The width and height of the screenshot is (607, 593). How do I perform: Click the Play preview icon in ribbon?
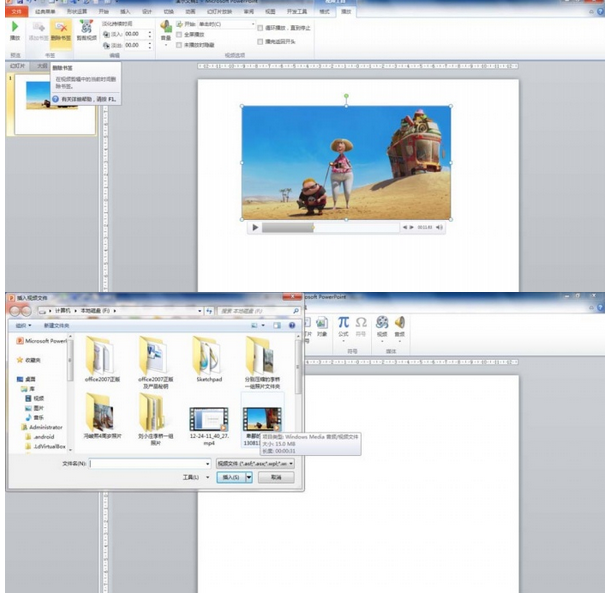[x=15, y=25]
